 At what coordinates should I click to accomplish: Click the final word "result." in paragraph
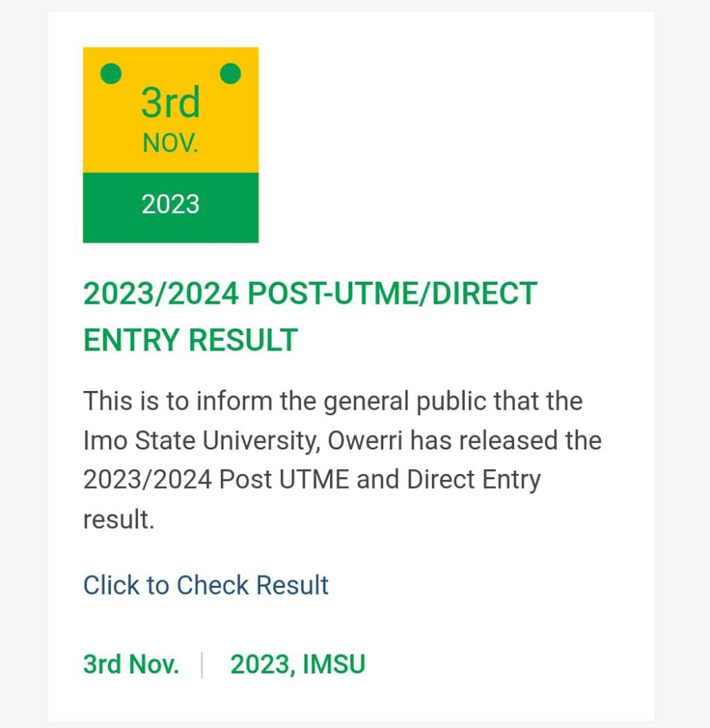pos(119,519)
